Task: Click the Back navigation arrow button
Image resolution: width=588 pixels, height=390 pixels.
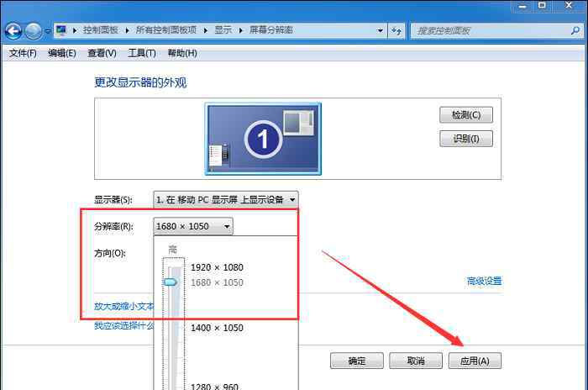Action: tap(13, 31)
